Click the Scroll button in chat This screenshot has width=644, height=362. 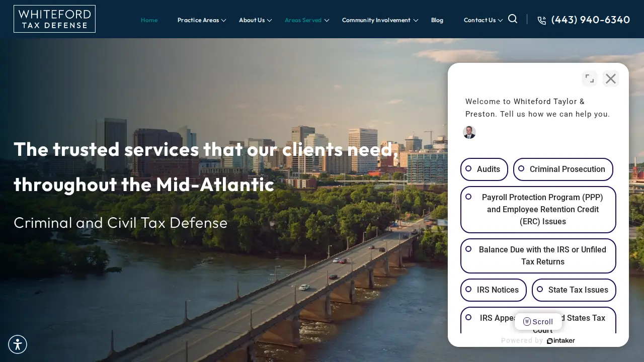(x=538, y=322)
